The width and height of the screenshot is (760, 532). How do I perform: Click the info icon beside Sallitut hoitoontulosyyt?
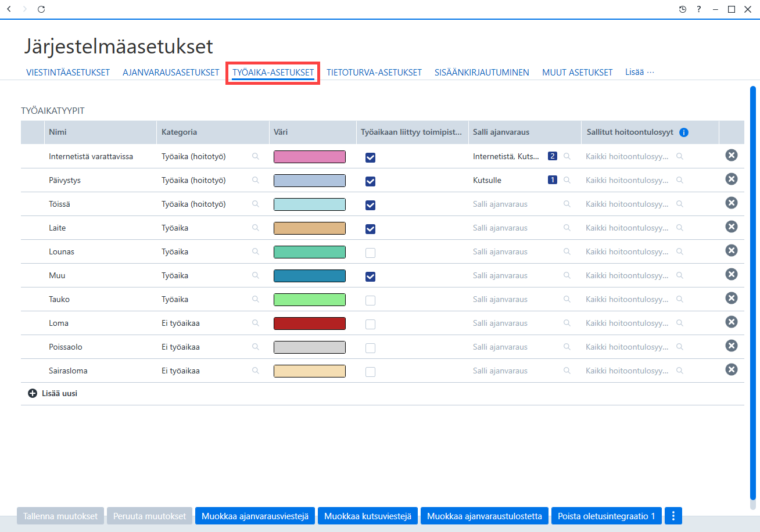pyautogui.click(x=684, y=132)
